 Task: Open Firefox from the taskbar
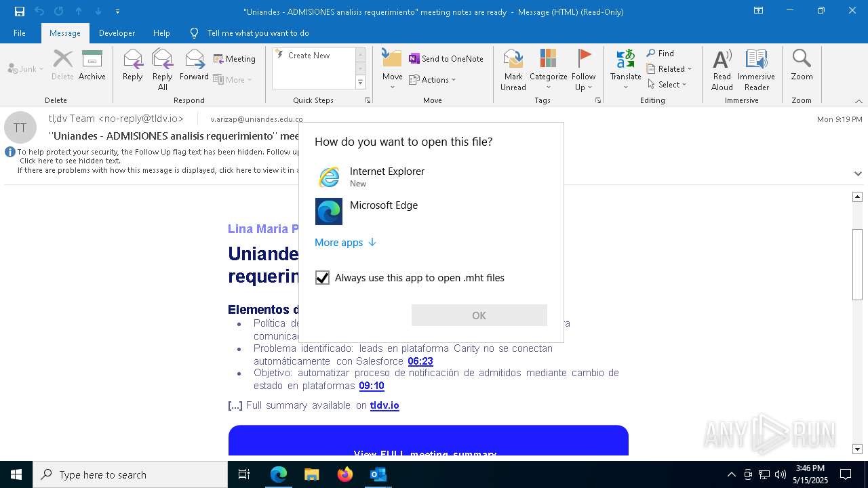(345, 474)
